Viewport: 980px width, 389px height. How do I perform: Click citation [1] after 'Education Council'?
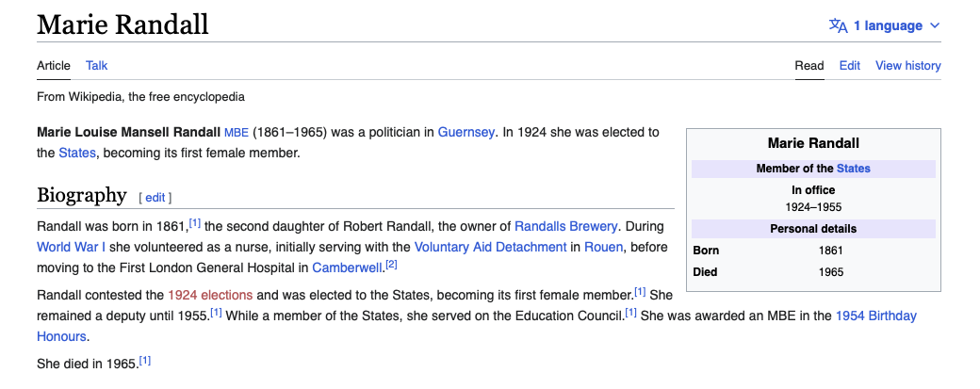pos(631,312)
